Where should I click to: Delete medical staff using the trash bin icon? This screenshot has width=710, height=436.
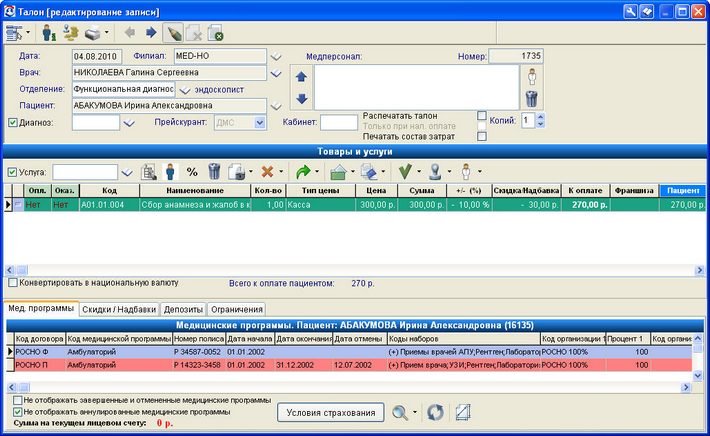[x=532, y=98]
